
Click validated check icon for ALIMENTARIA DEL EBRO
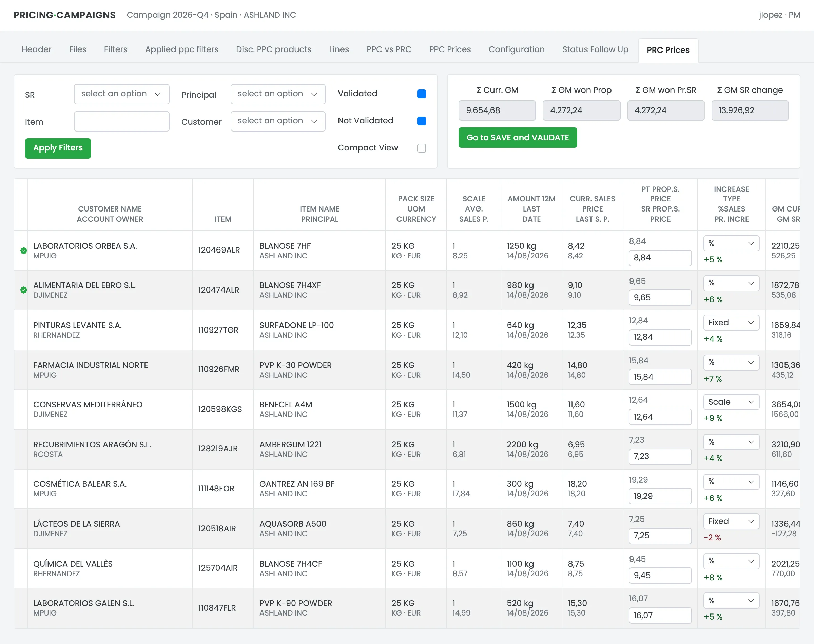(23, 290)
